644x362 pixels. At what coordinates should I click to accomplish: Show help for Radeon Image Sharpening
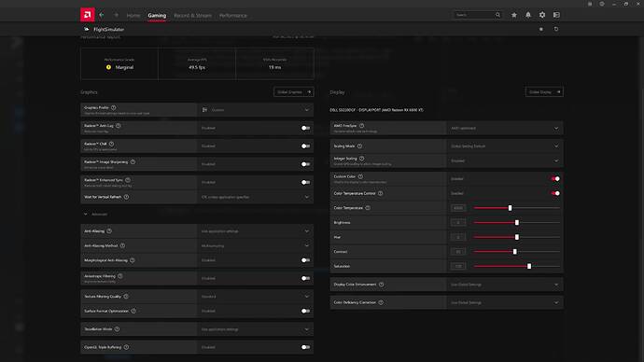133,161
